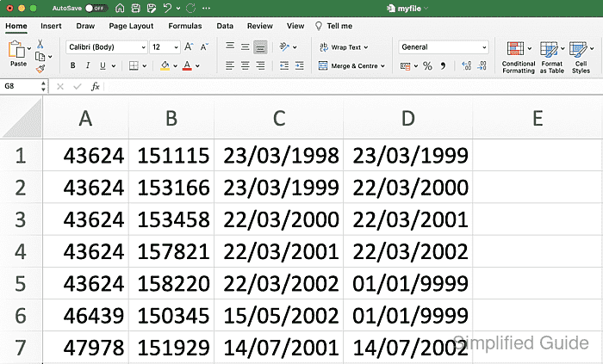Toggle bold formatting

[x=73, y=65]
